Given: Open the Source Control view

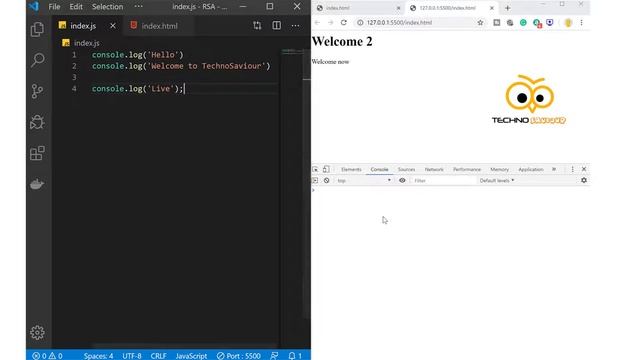Looking at the screenshot, I should [37, 91].
